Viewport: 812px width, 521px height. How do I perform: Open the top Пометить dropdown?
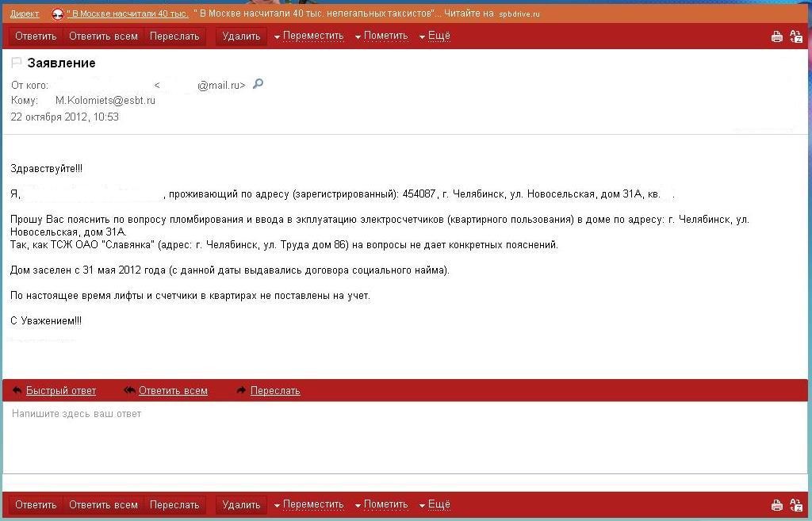pos(381,36)
